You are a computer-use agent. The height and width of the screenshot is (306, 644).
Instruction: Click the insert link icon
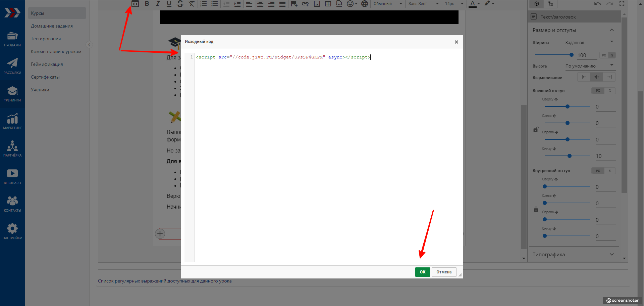[305, 4]
